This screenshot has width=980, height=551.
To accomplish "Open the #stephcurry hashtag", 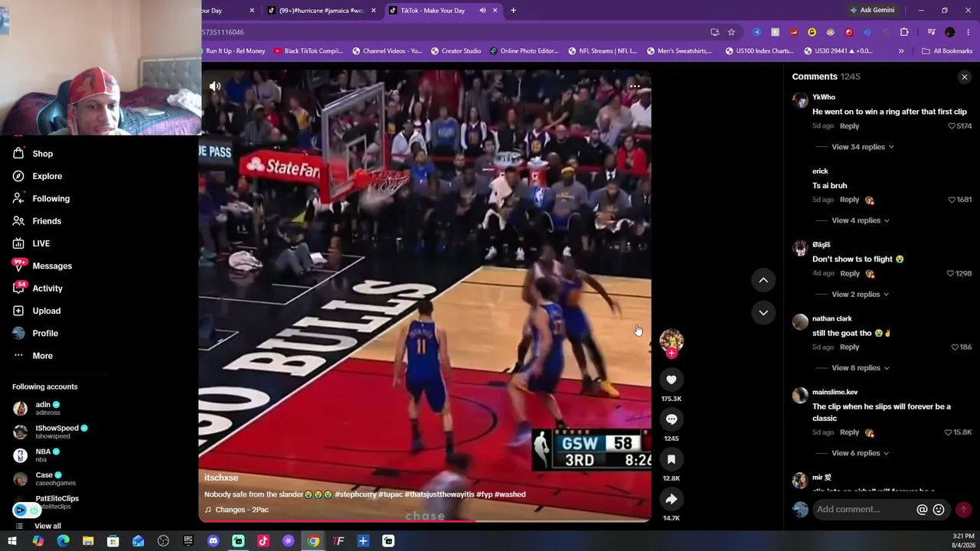I will click(x=355, y=494).
